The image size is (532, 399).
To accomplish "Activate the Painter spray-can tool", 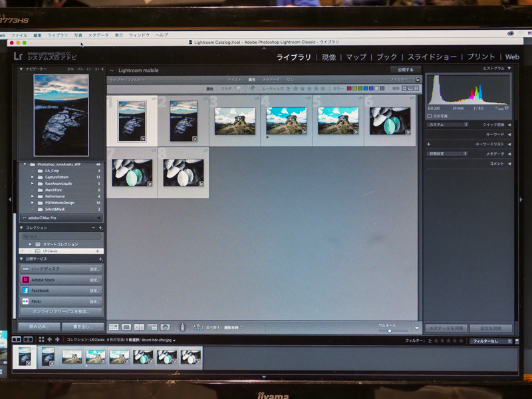I will coord(182,327).
